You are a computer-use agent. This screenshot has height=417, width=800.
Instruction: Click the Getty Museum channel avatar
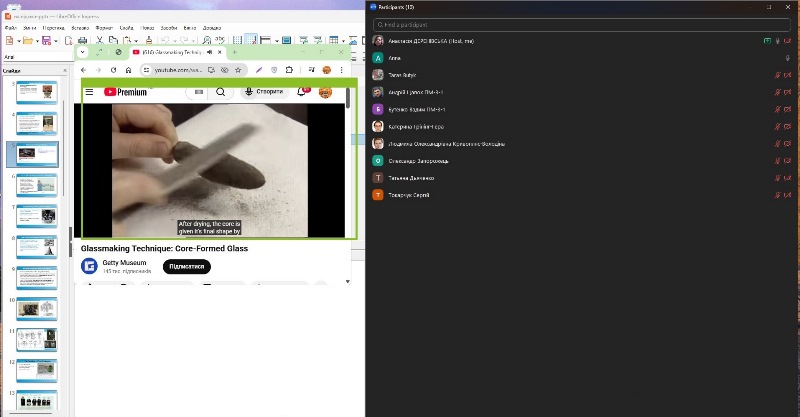pos(89,266)
